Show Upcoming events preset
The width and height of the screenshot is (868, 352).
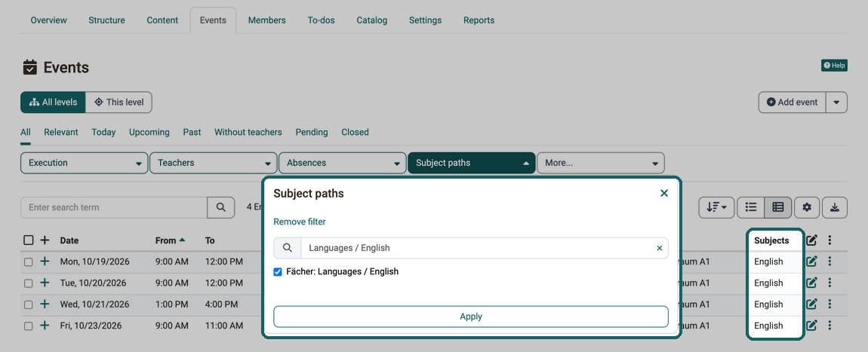[x=149, y=132]
